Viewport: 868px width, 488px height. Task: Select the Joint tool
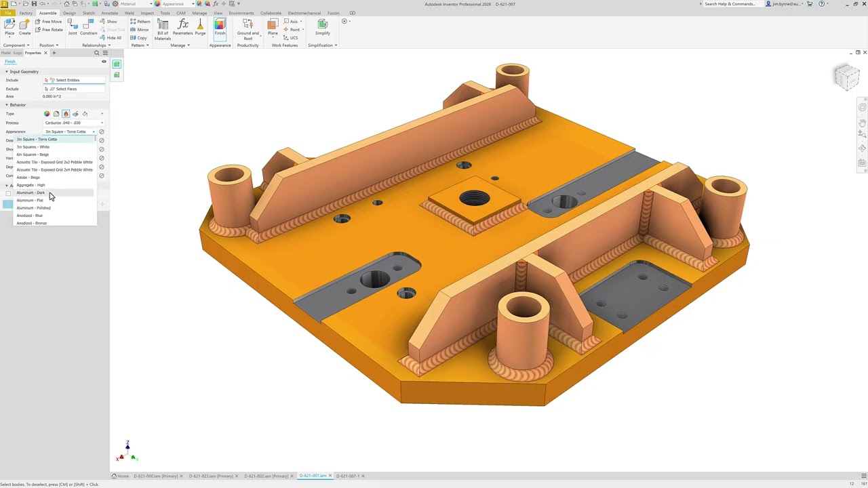72,27
